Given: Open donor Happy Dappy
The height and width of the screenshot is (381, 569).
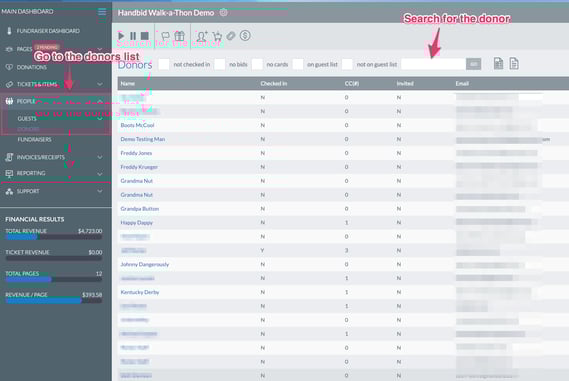Looking at the screenshot, I should coord(136,222).
